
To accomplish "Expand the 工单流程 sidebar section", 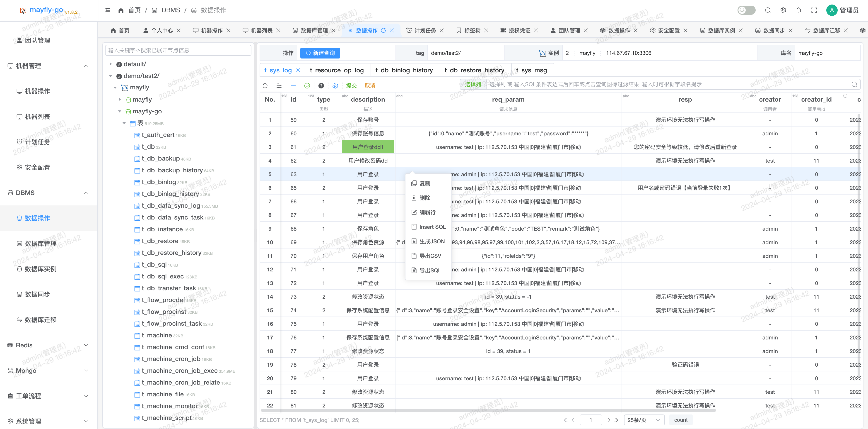I will pyautogui.click(x=48, y=396).
